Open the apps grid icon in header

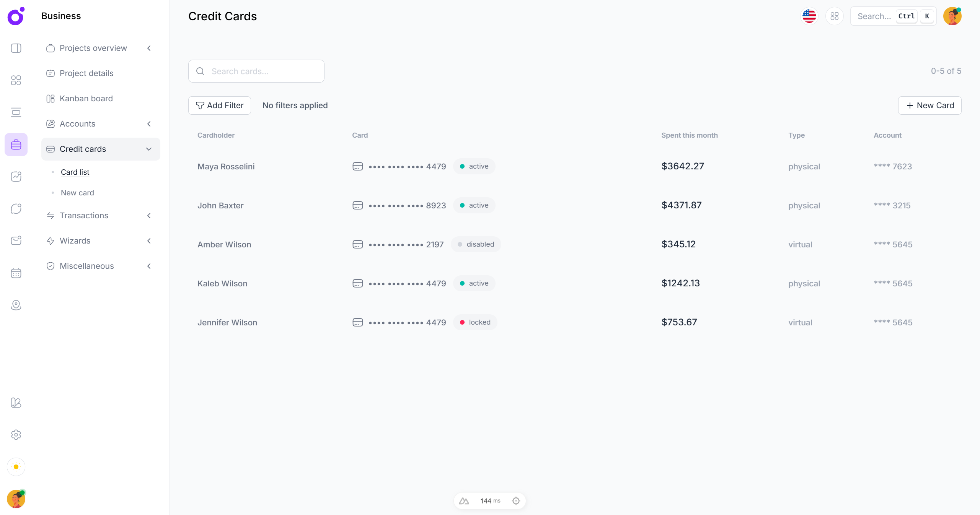point(835,16)
